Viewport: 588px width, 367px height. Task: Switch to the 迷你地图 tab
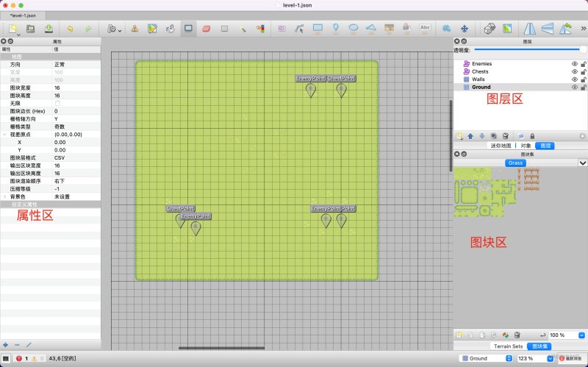point(501,146)
